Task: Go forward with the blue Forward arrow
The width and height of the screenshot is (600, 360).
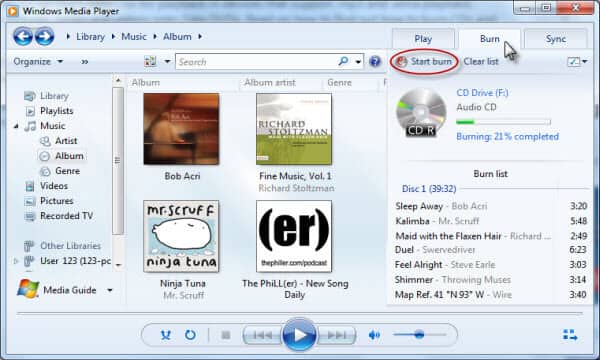Action: click(44, 37)
